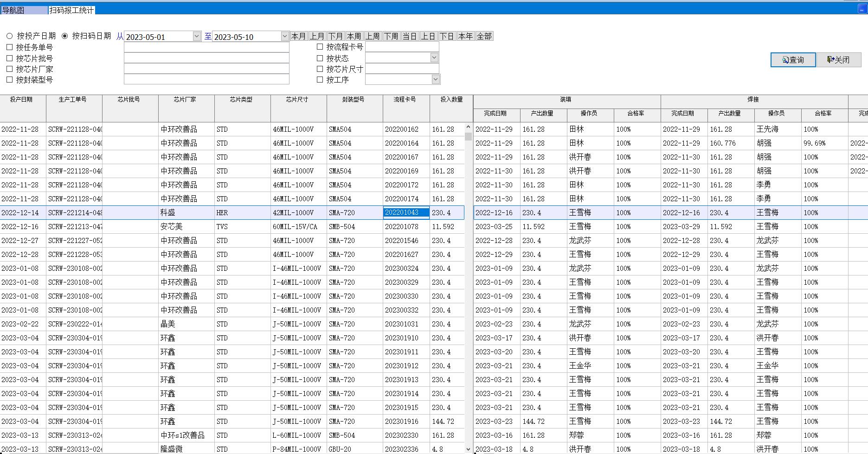Select the 按扫码日期 radio button
This screenshot has width=868, height=454.
click(x=65, y=36)
